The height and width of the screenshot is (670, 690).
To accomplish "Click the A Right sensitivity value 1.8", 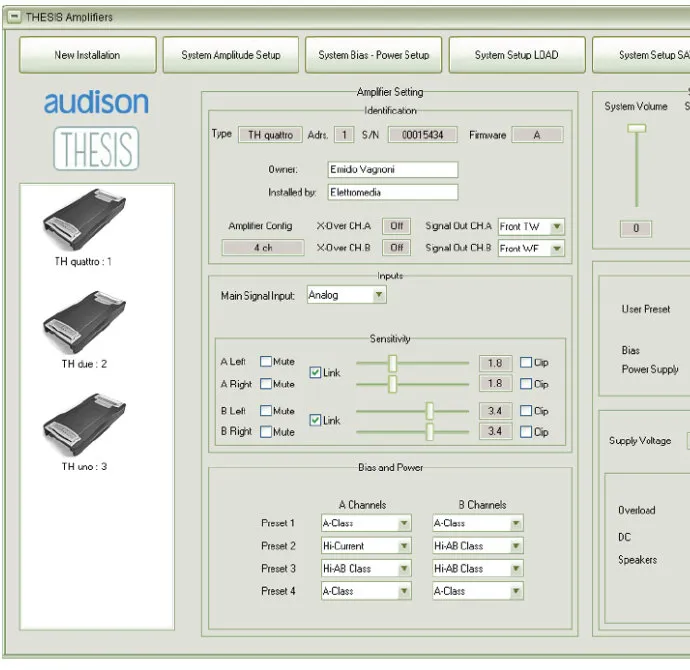I will pos(495,384).
